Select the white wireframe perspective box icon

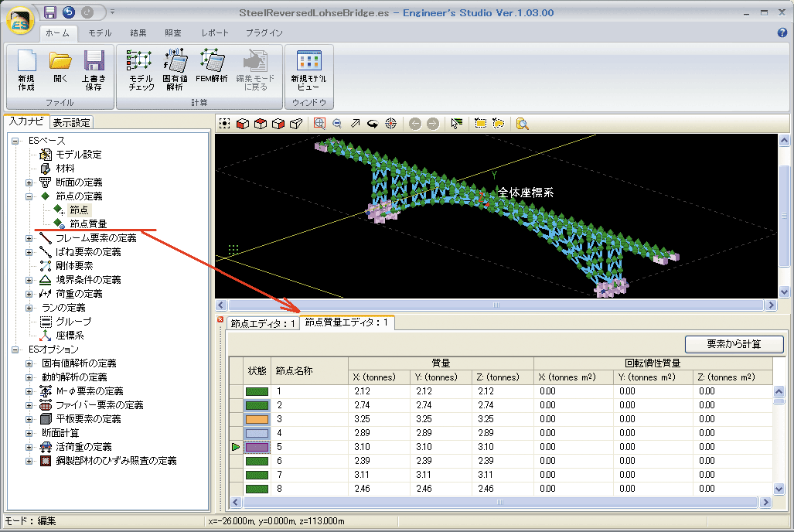pos(296,124)
